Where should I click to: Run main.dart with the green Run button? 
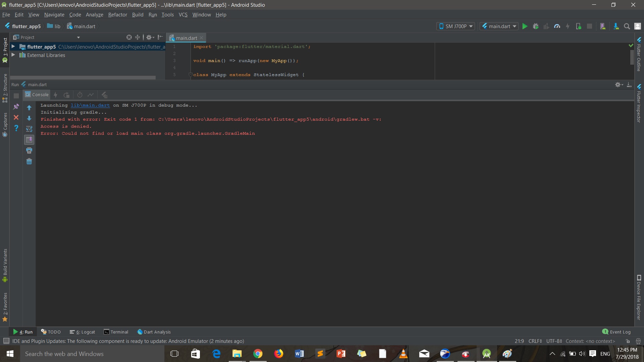click(525, 26)
